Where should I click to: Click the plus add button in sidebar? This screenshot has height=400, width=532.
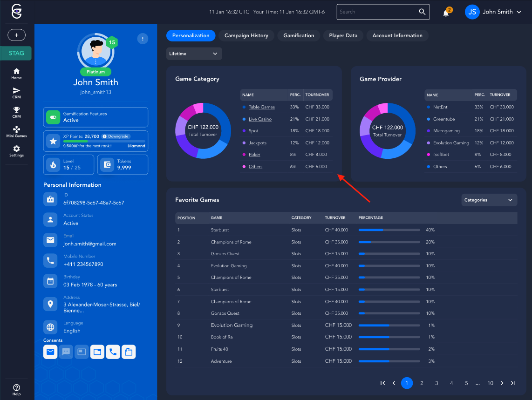16,35
